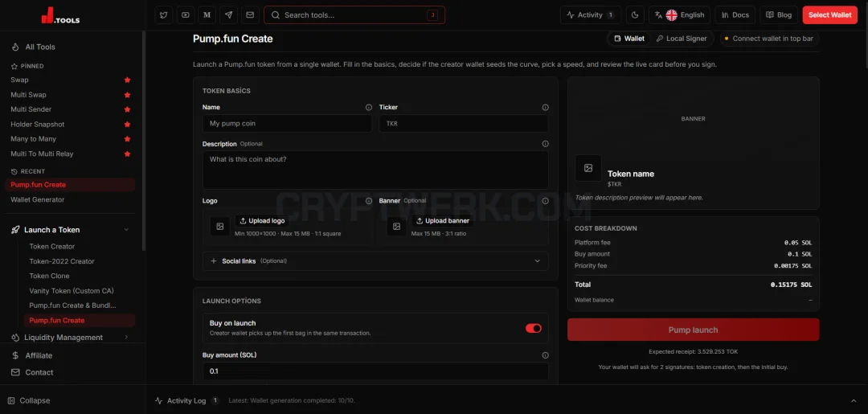Image resolution: width=868 pixels, height=414 pixels.
Task: Open Vanity Token (Custom CA)
Action: (72, 290)
